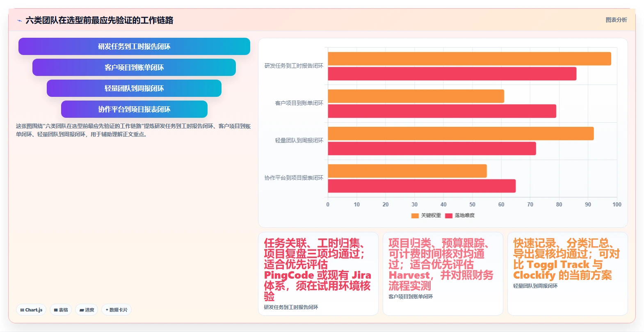This screenshot has height=332, width=644.
Task: Click chart axis label 客户项目到账单闭环
Action: (299, 103)
